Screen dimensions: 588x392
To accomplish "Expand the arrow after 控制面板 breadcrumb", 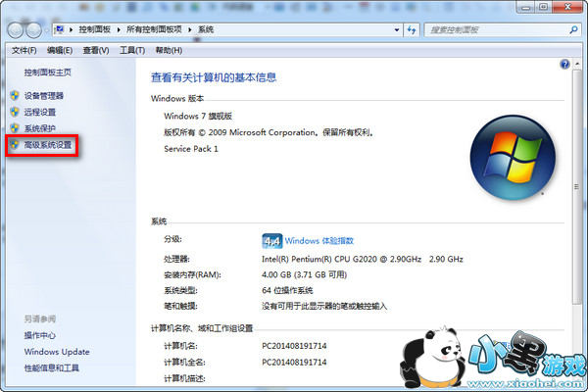I will [x=119, y=29].
